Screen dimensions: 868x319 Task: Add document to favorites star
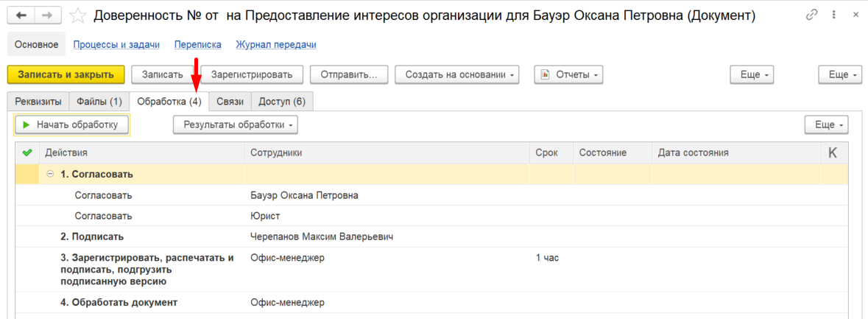coord(77,15)
